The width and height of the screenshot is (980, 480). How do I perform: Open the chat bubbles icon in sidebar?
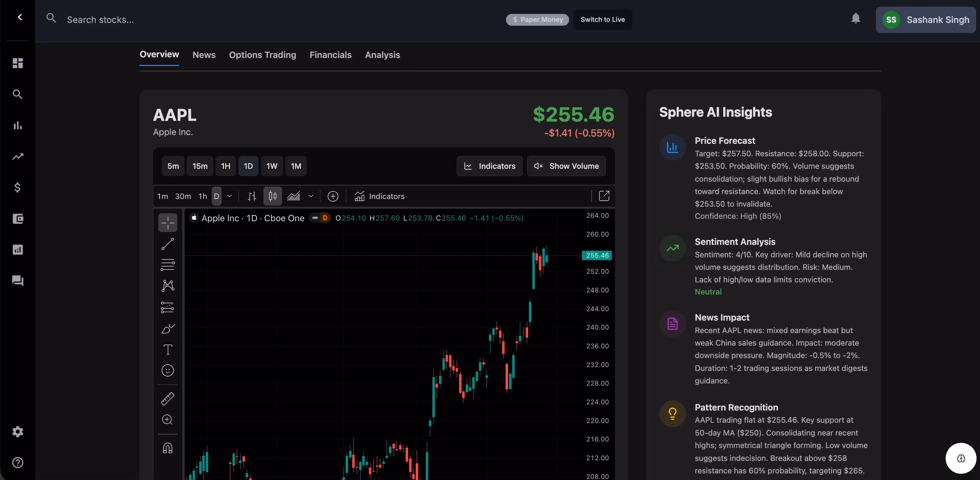17,281
